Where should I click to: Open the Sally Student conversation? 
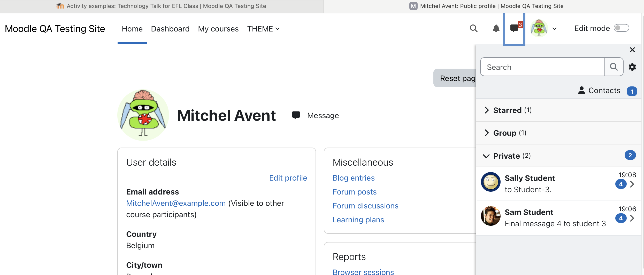558,183
